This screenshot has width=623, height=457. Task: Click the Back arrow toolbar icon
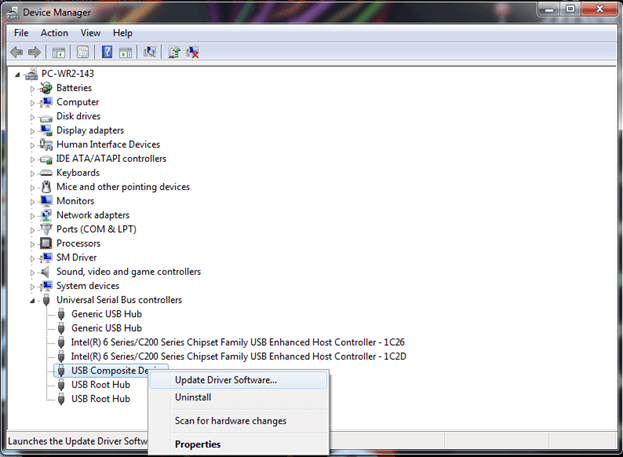(17, 52)
